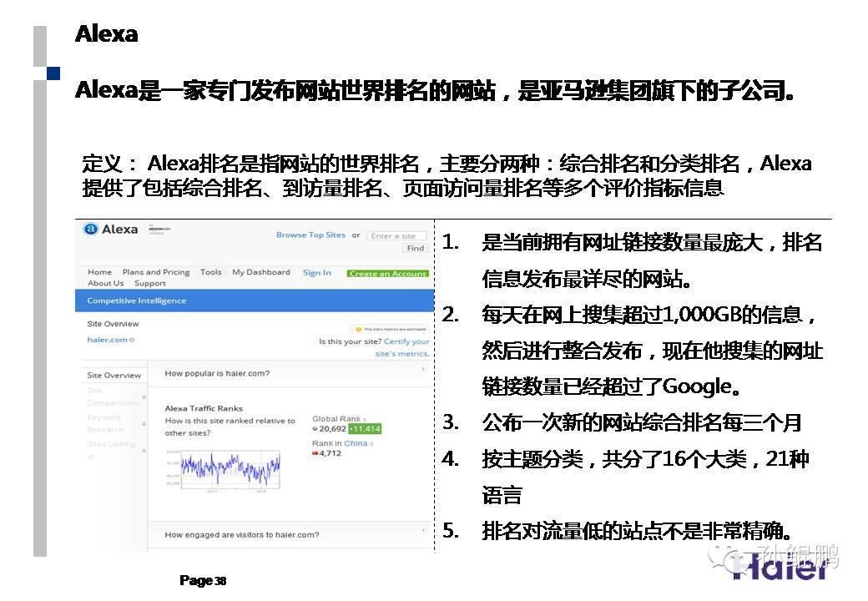Viewport: 868px width, 601px height.
Task: Click the green rank change badge 11,414
Action: [365, 428]
